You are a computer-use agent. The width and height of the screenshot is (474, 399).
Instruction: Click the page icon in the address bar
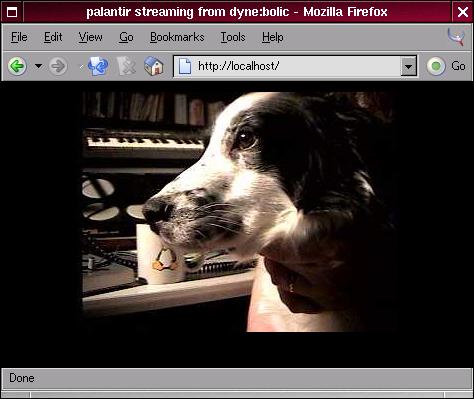tap(185, 66)
